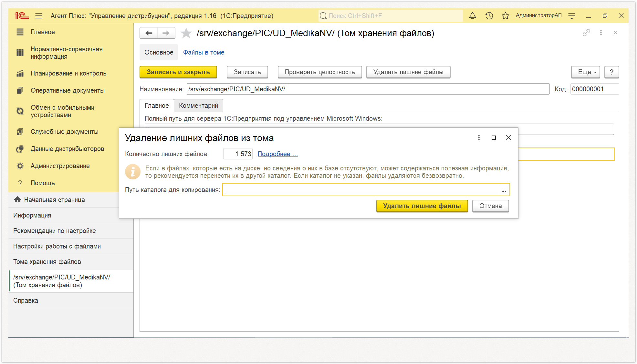
Task: Open the dialog's three-dot menu
Action: point(479,138)
